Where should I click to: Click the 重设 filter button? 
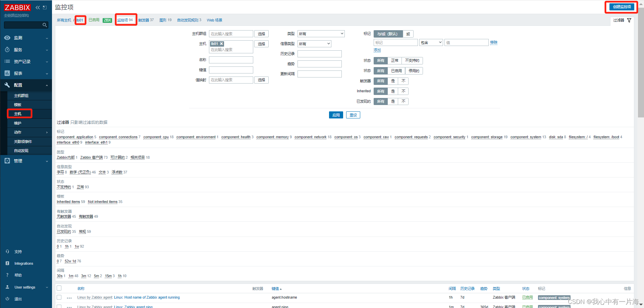353,115
